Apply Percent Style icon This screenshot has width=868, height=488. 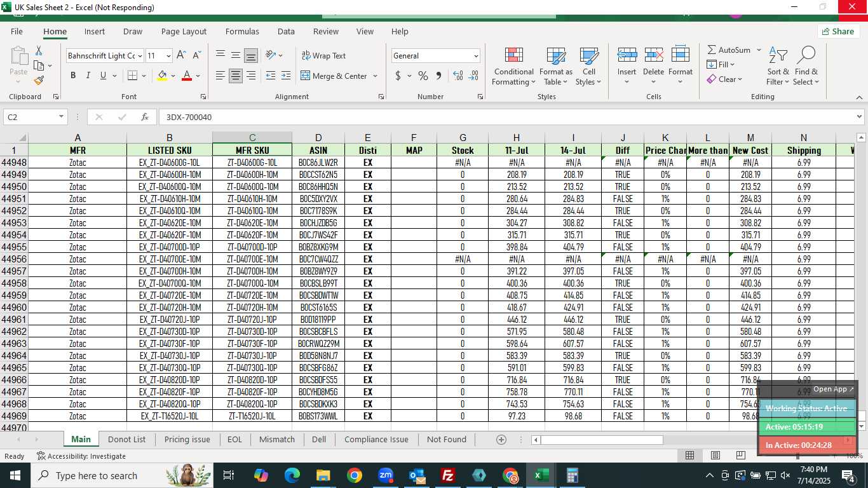click(423, 76)
